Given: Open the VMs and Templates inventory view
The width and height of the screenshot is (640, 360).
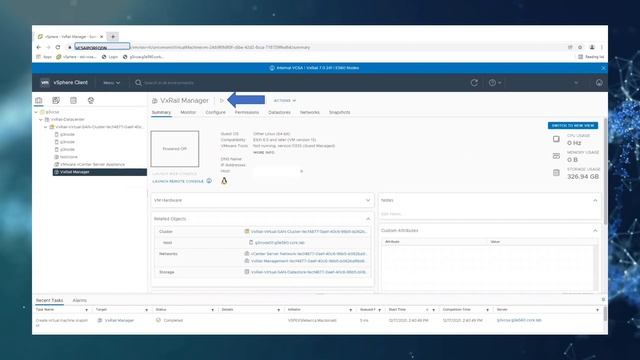Looking at the screenshot, I should [56, 100].
